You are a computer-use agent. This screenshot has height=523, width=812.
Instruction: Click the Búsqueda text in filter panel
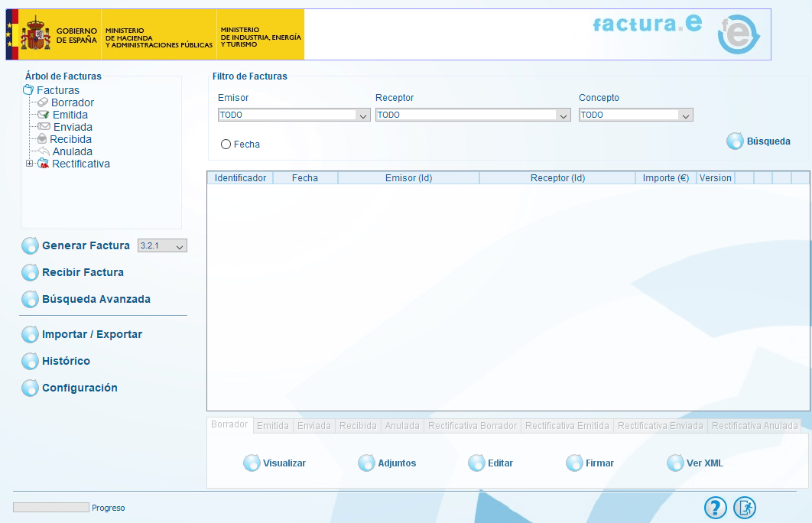click(x=768, y=141)
